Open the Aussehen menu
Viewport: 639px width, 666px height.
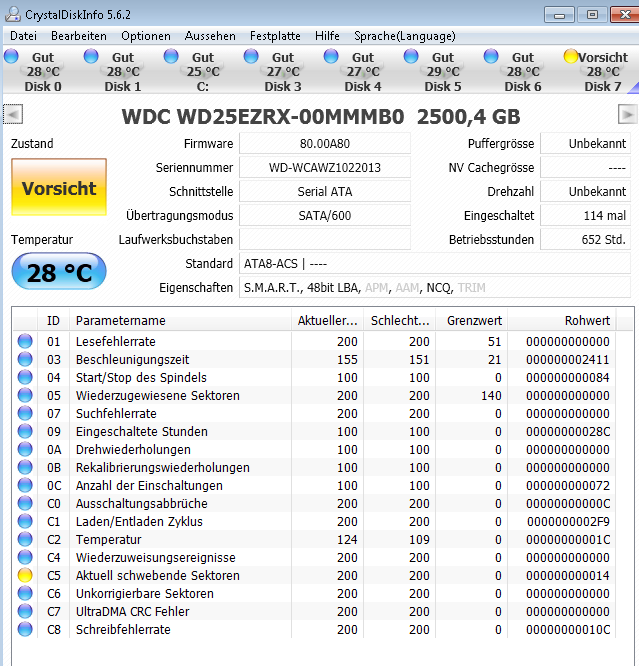pyautogui.click(x=210, y=36)
